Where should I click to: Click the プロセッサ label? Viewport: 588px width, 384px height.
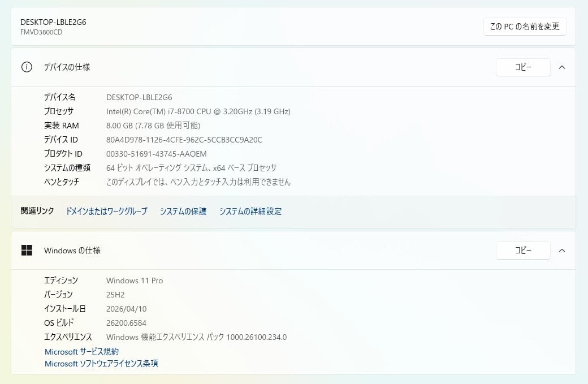(x=58, y=111)
